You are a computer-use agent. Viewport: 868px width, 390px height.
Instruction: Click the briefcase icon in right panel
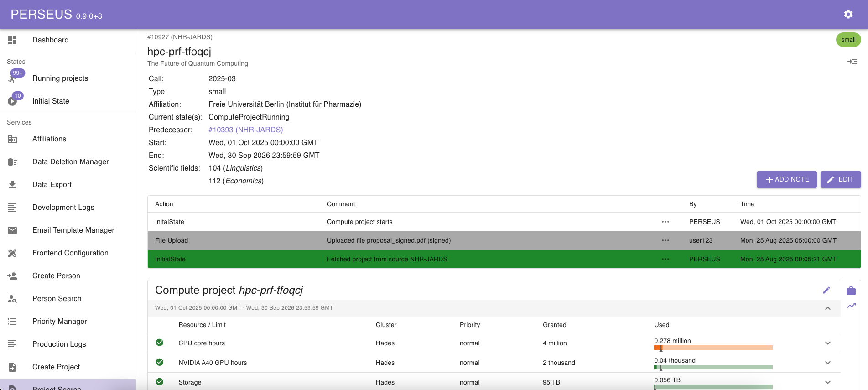click(851, 291)
